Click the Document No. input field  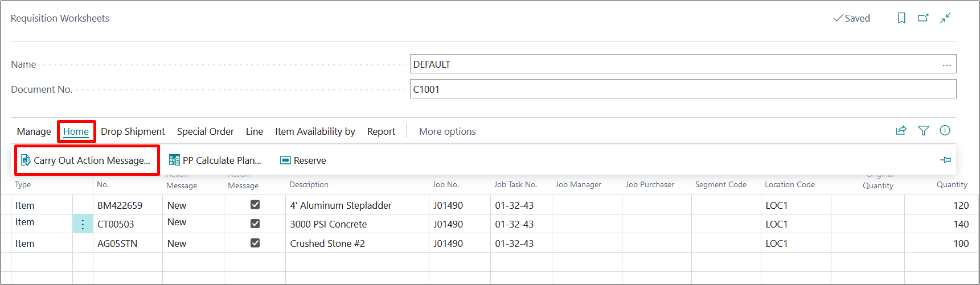[682, 89]
